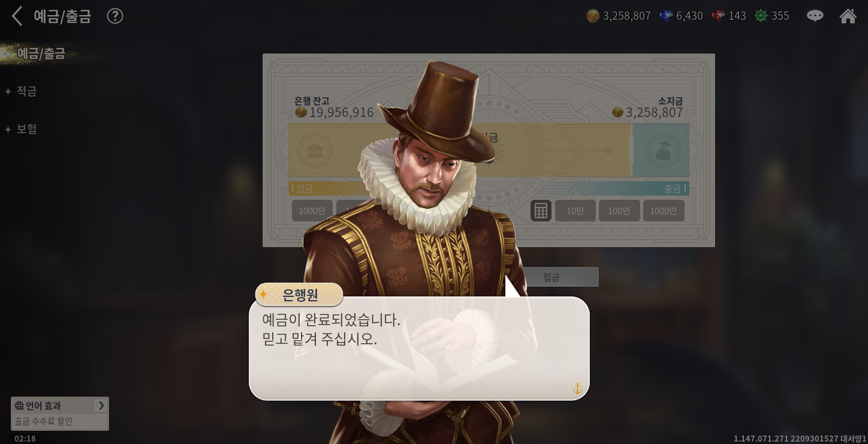The width and height of the screenshot is (868, 444).
Task: Switch to the 적금 tab
Action: [x=26, y=91]
